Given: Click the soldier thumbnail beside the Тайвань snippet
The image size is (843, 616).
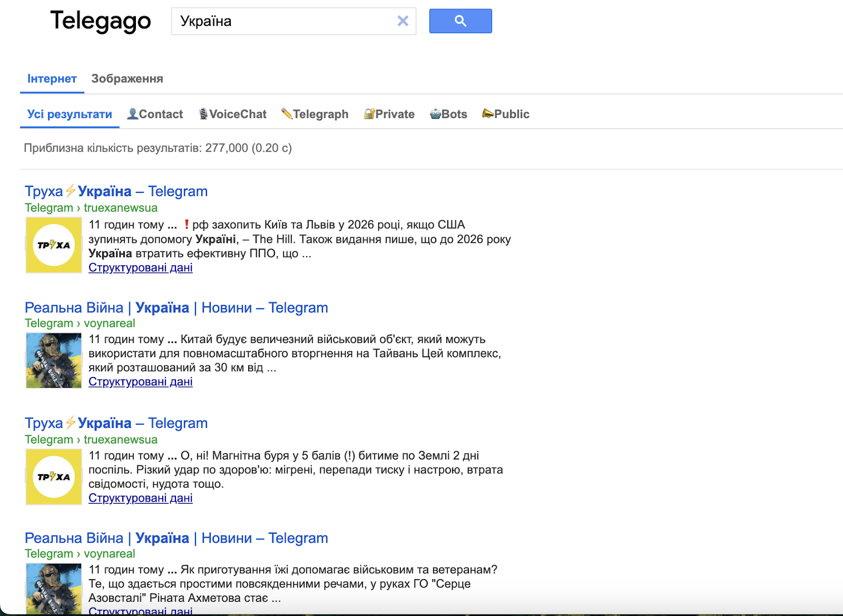Looking at the screenshot, I should click(54, 360).
